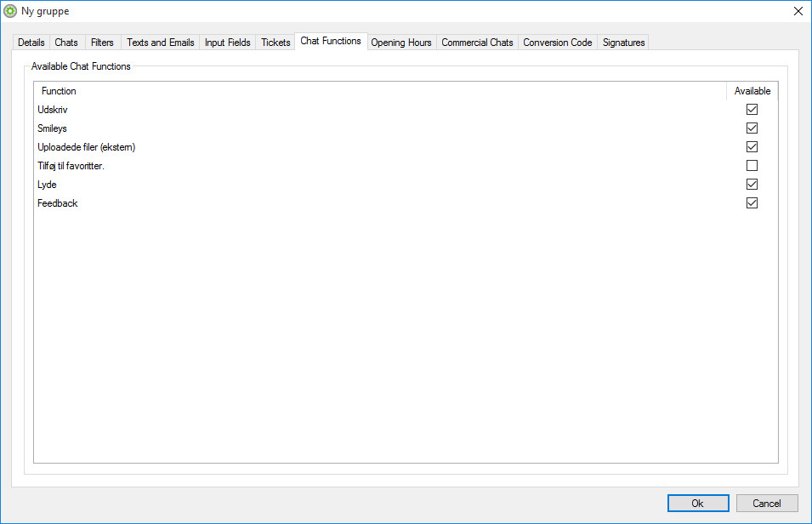Switch to the Details tab
This screenshot has width=812, height=524.
tap(31, 43)
